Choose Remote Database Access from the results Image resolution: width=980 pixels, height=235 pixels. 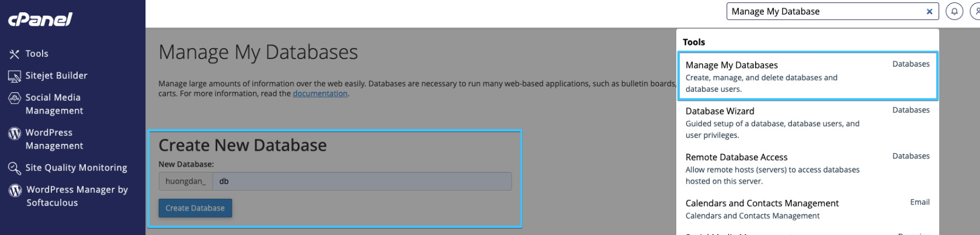[807, 168]
